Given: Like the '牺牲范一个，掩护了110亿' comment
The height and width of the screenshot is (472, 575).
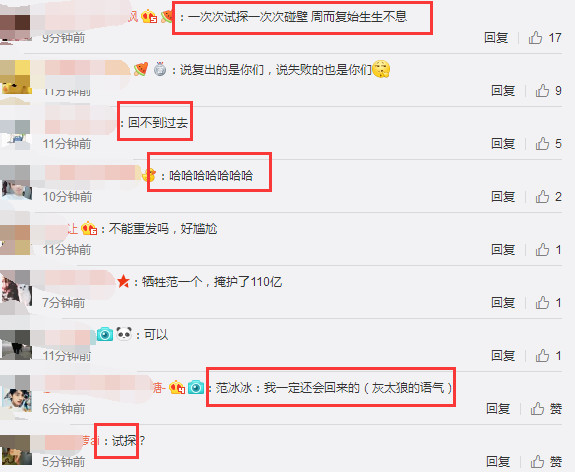Looking at the screenshot, I should click(x=542, y=303).
